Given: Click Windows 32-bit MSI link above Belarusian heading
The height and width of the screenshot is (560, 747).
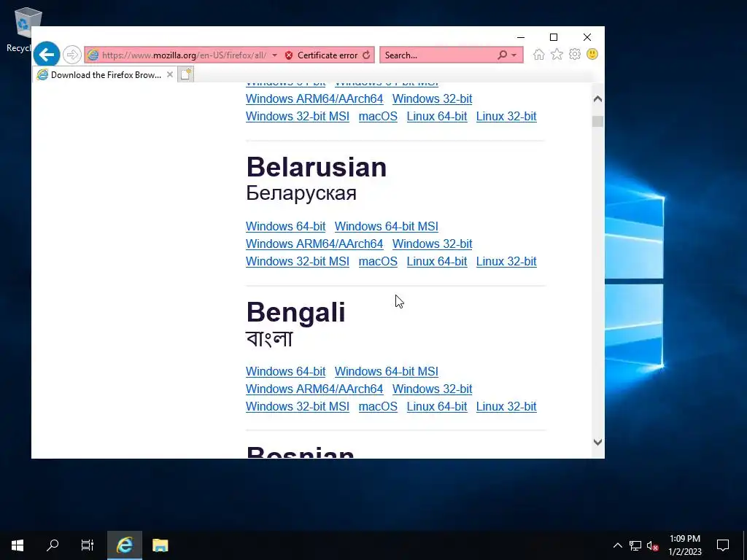Looking at the screenshot, I should point(298,116).
